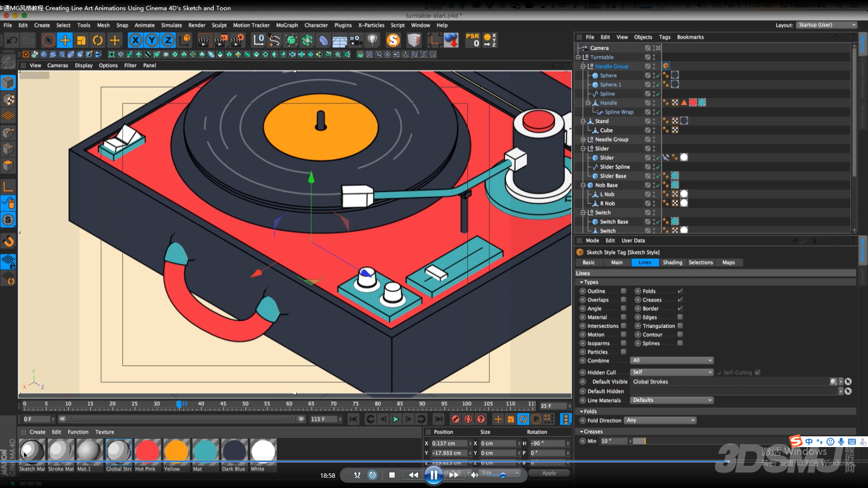Open the Line Materials dropdown
This screenshot has height=488, width=868.
[x=672, y=400]
